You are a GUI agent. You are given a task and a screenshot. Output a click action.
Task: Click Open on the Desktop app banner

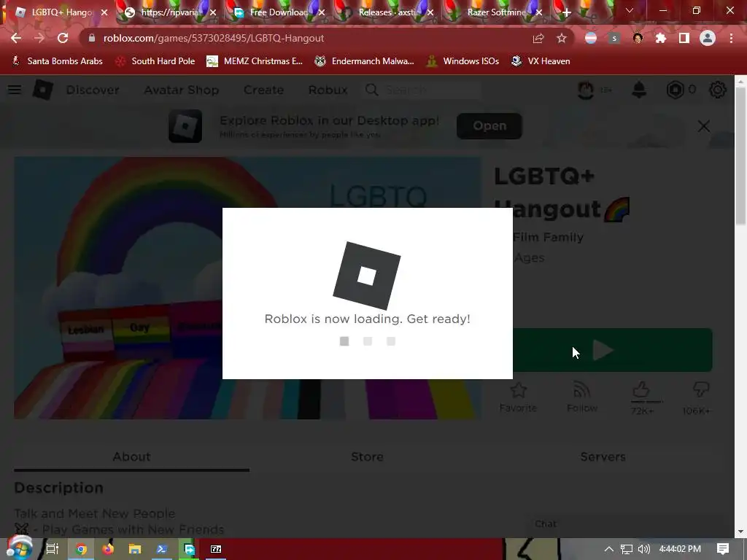tap(489, 126)
